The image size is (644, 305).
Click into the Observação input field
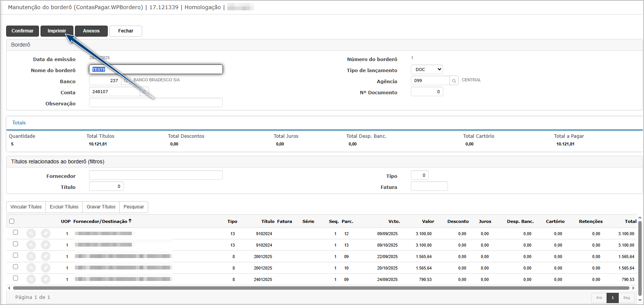(x=156, y=103)
